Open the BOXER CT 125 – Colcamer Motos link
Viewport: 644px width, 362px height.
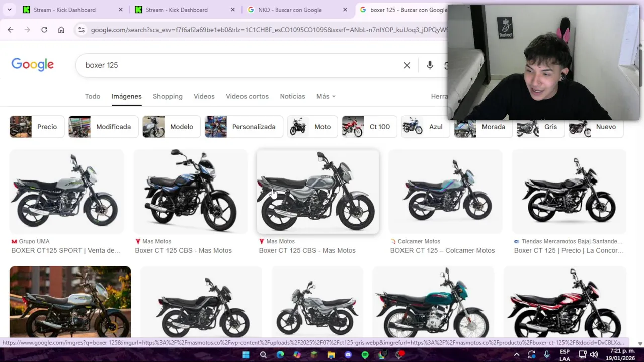pos(442,250)
